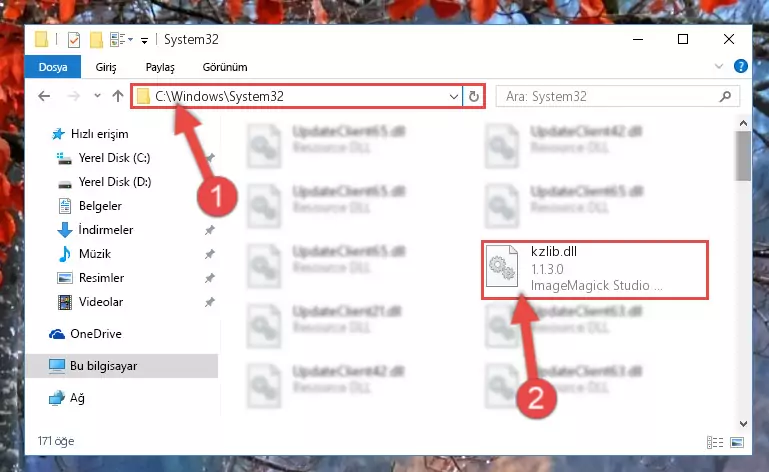The width and height of the screenshot is (769, 472).
Task: Unpin İndirmeler using its pin icon
Action: [x=209, y=230]
